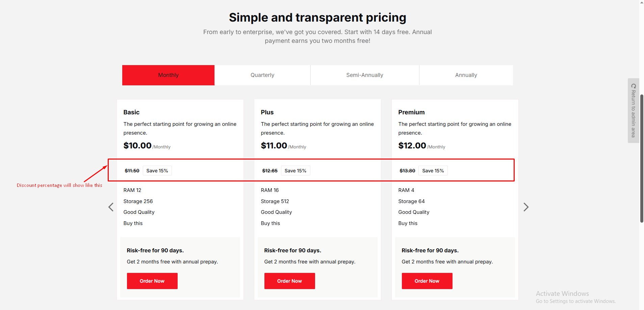644x310 pixels.
Task: Click the Save 15% badge on Plus
Action: (295, 171)
